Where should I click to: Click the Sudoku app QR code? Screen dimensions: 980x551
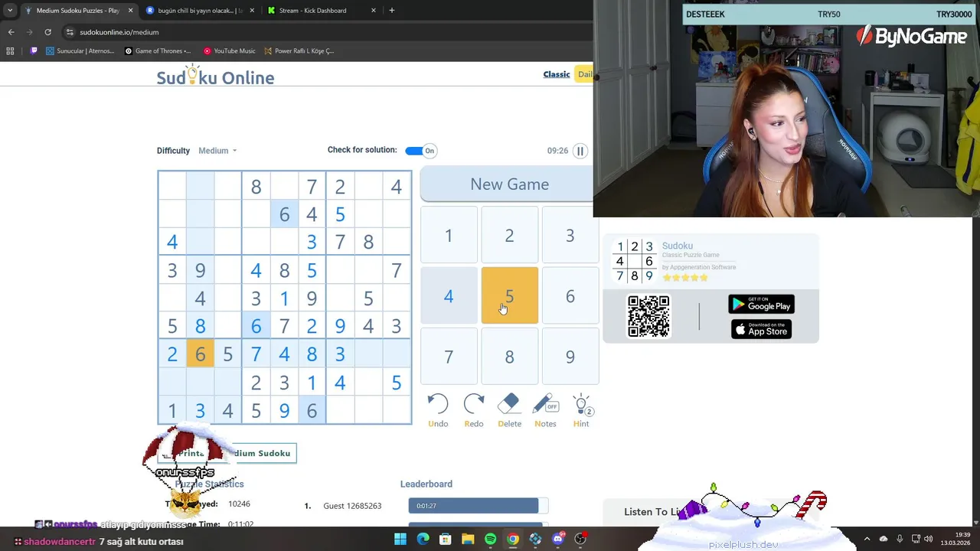(648, 316)
